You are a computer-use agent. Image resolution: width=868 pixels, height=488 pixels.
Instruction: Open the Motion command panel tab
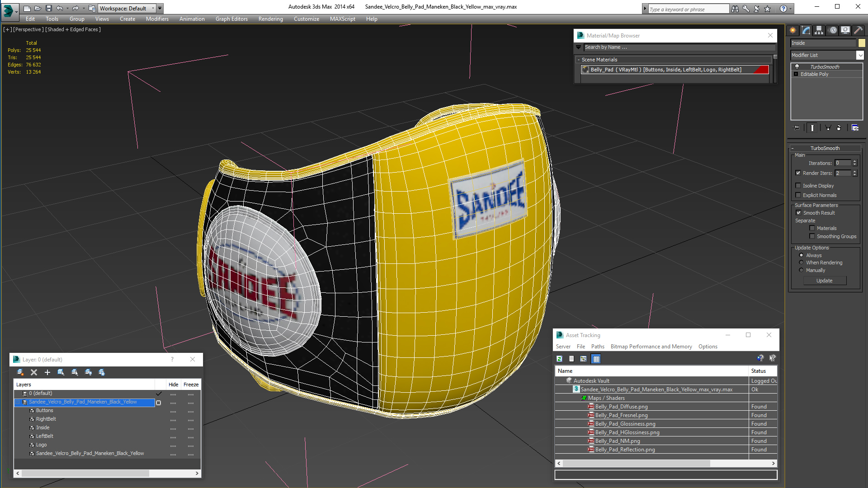tap(832, 30)
